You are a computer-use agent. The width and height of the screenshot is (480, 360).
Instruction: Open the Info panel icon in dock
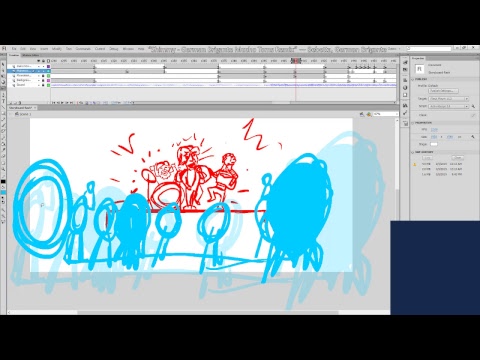(x=405, y=88)
